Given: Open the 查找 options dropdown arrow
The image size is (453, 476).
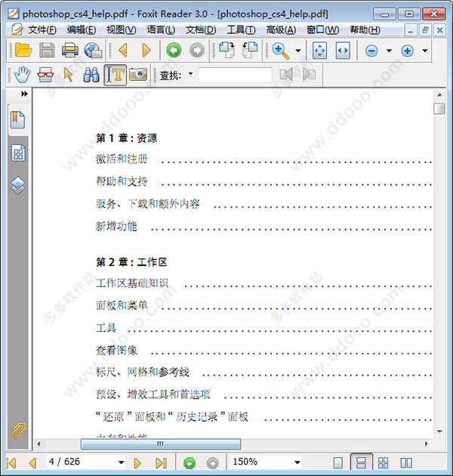Looking at the screenshot, I should tap(190, 74).
